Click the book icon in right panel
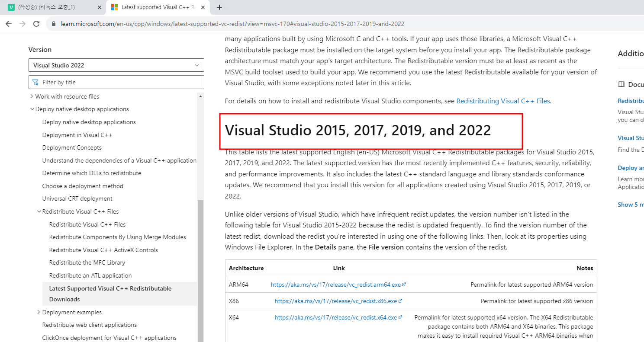This screenshot has width=644, height=342. pyautogui.click(x=621, y=84)
